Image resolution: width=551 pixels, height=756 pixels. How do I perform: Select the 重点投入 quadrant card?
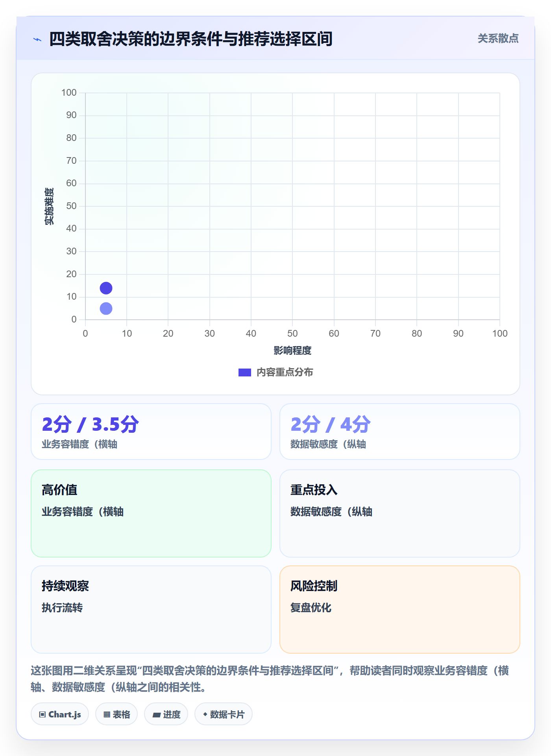coord(400,513)
